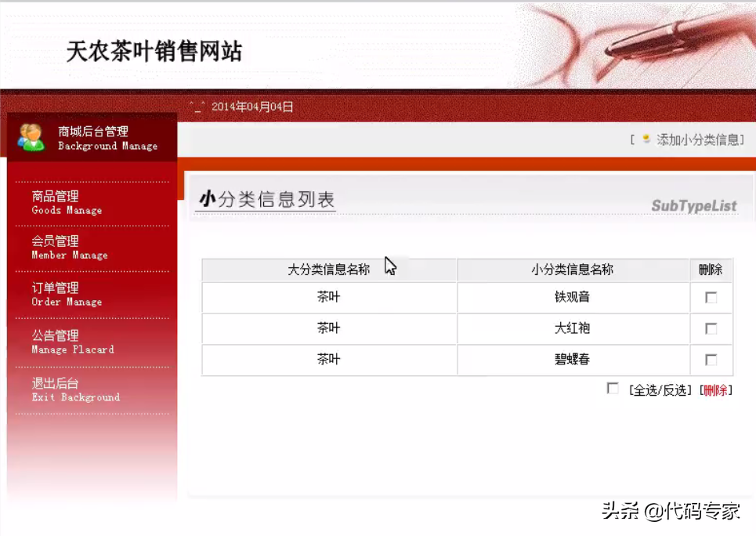Click 茶叶 cell in the 碧螺春 row

coord(329,360)
